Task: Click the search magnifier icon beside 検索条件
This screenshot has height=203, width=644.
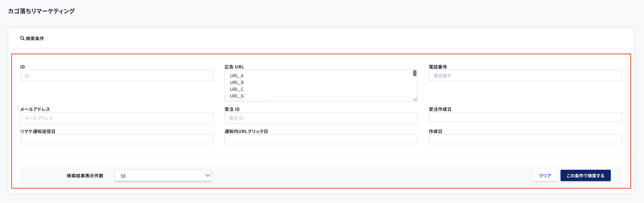Action: (x=22, y=38)
